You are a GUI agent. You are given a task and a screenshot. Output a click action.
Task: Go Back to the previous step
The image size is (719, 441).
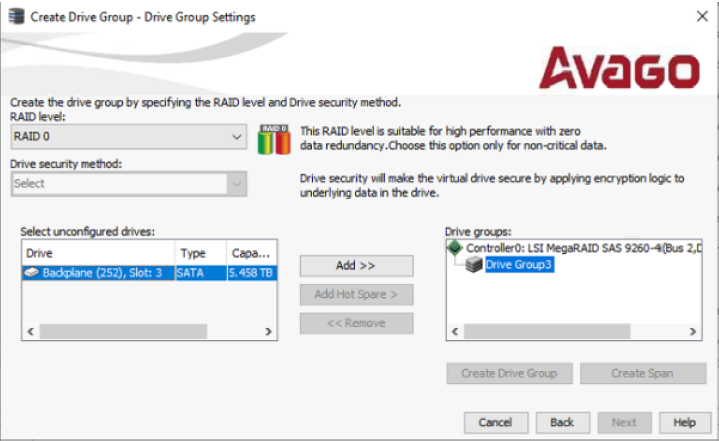pyautogui.click(x=563, y=423)
